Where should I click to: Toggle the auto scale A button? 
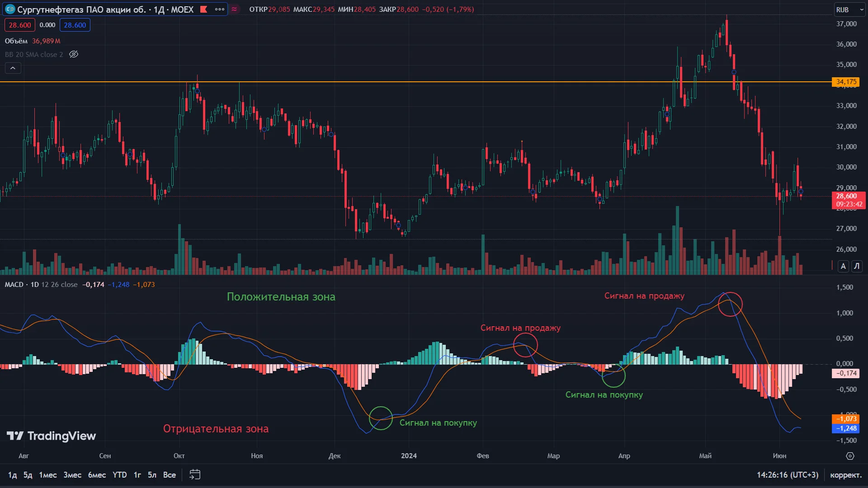tap(843, 266)
